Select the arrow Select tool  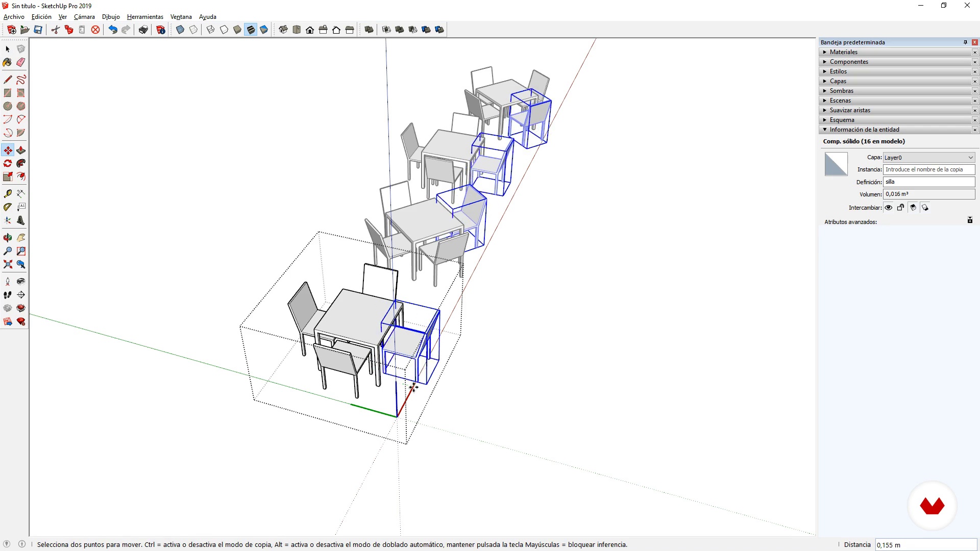8,49
